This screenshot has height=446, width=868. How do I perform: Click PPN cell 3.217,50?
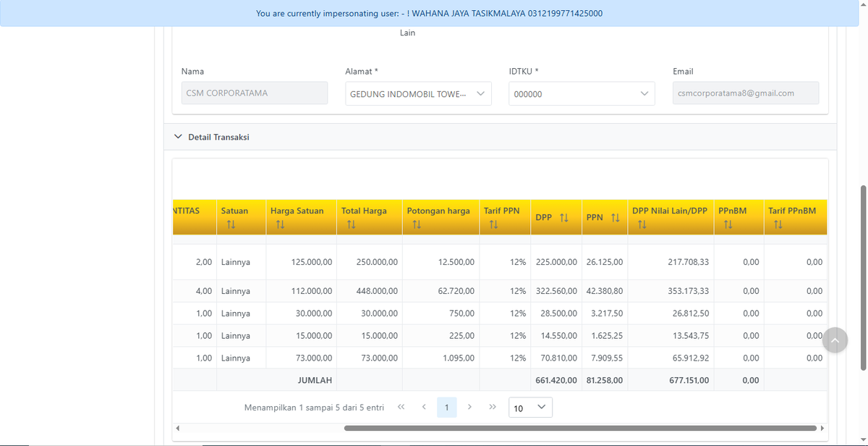point(607,313)
